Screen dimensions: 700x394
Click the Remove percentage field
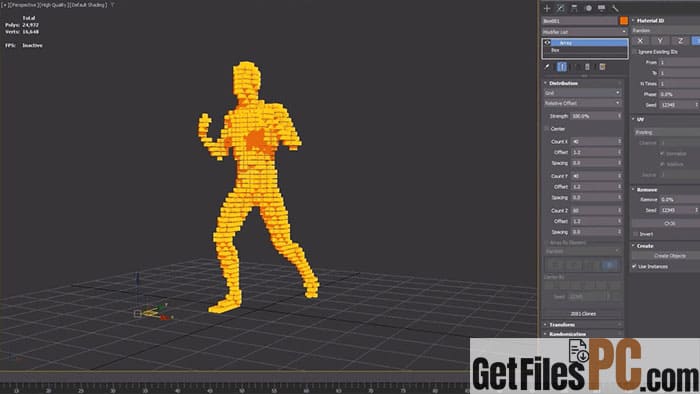tap(679, 199)
